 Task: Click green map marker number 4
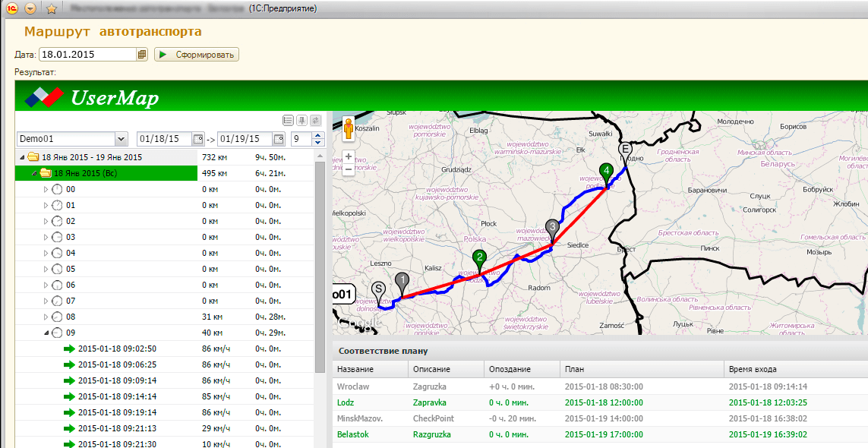[x=605, y=171]
